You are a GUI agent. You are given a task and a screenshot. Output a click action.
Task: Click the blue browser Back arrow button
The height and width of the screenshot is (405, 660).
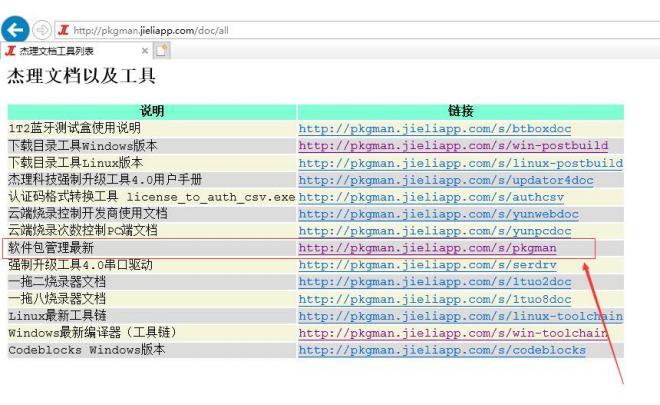15,30
